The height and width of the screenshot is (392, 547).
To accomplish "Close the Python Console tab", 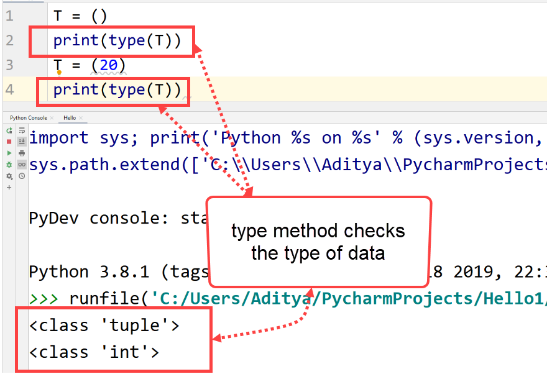I will point(52,118).
